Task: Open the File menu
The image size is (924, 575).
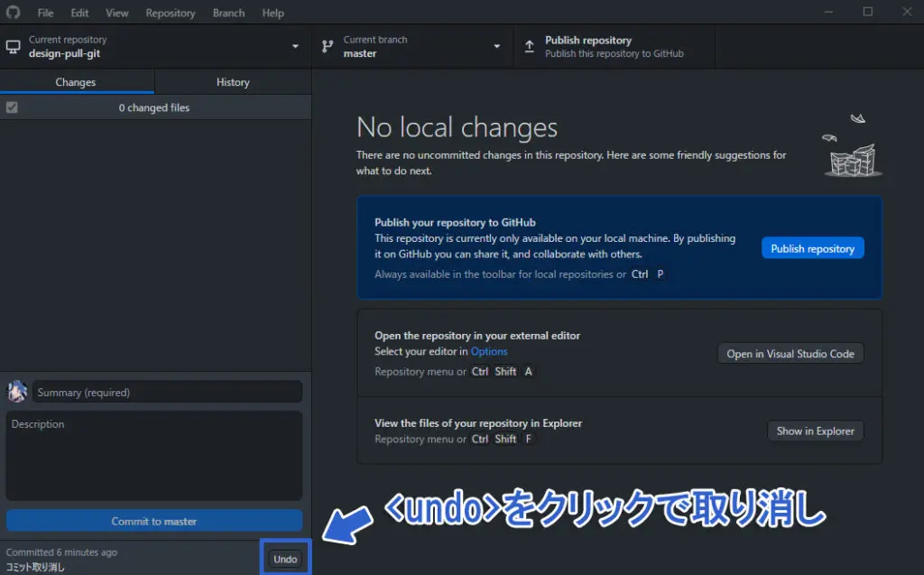Action: pos(45,13)
